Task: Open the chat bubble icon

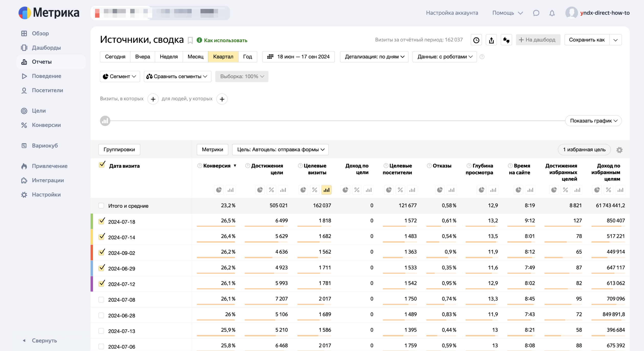Action: 536,13
